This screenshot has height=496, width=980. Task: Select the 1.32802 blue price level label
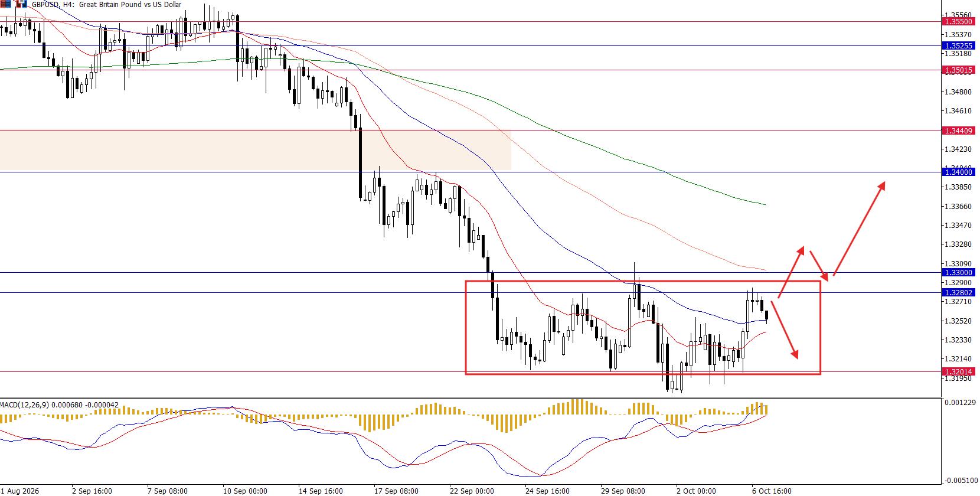pyautogui.click(x=958, y=292)
